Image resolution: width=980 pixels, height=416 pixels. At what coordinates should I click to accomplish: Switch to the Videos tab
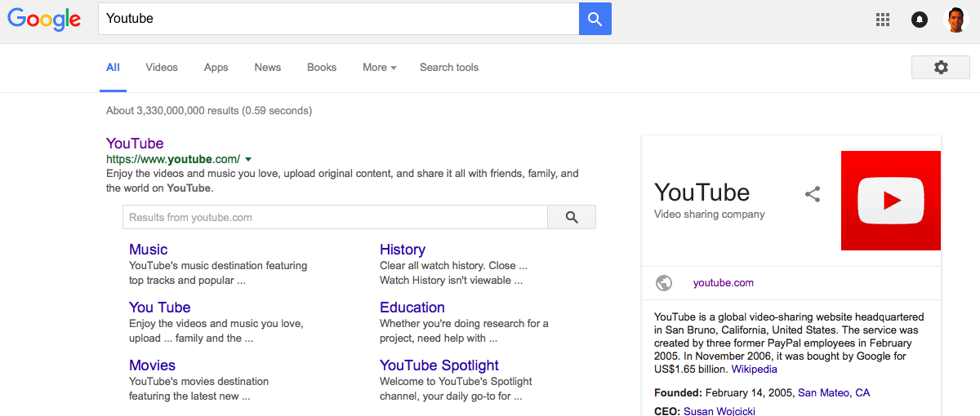pos(162,68)
